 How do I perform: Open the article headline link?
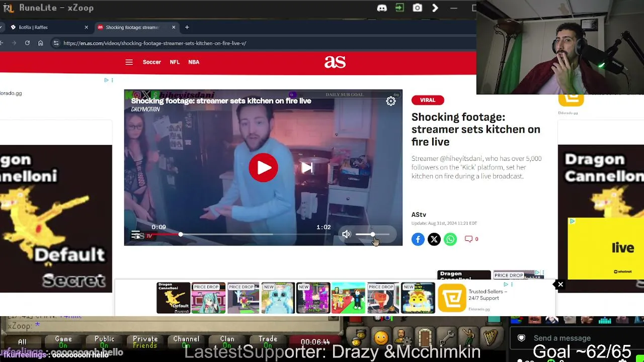click(476, 129)
